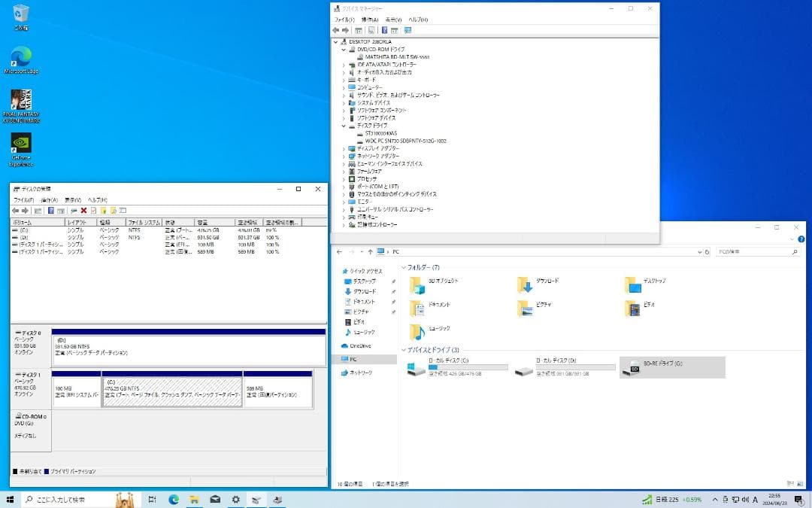The image size is (812, 508).
Task: Open the Final Fantasy XV benchmark desktop icon
Action: [21, 101]
